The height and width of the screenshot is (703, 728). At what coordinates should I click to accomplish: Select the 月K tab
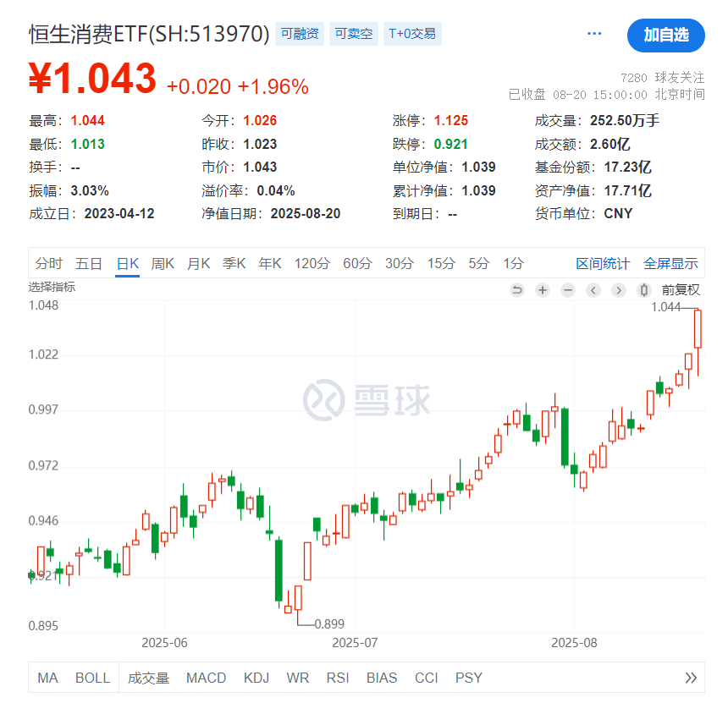[199, 264]
